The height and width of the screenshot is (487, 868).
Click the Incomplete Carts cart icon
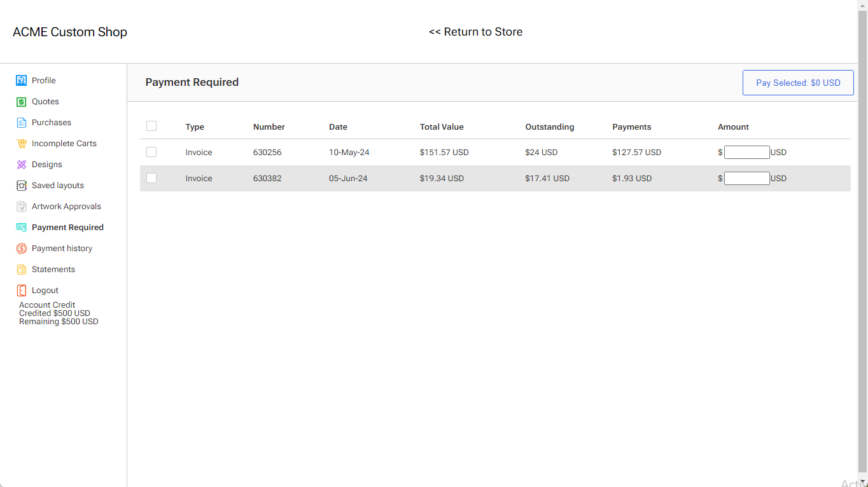(x=21, y=144)
